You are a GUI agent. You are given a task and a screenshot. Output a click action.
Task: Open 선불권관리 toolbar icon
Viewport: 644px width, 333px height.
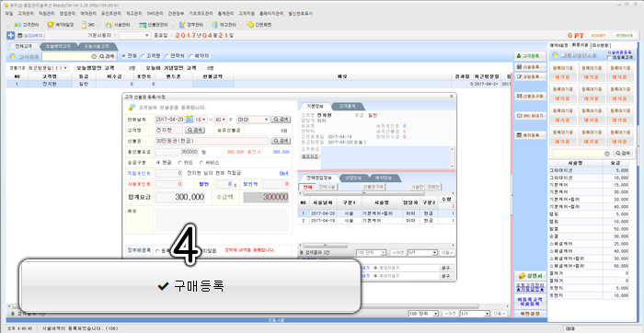pyautogui.click(x=154, y=25)
